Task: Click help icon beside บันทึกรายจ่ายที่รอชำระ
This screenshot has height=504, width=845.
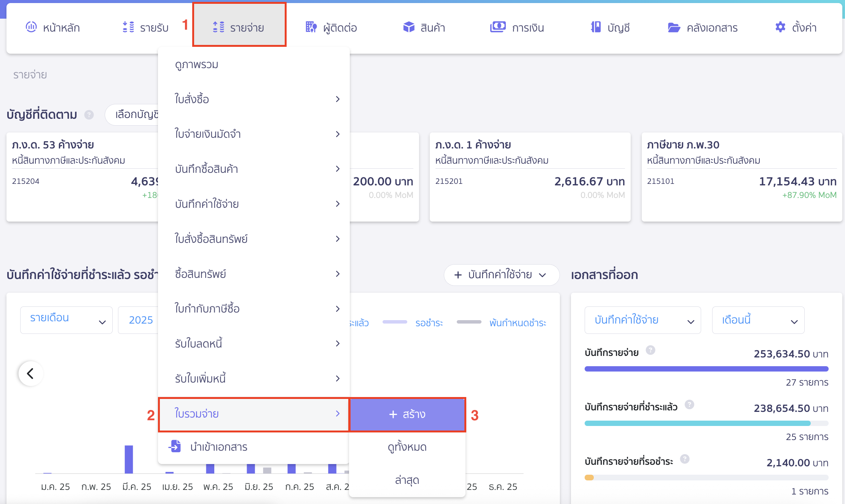Action: 685,459
